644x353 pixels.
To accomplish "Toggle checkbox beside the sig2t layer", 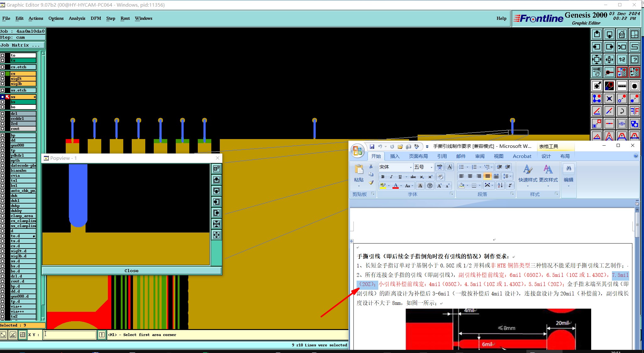I will click(x=3, y=79).
